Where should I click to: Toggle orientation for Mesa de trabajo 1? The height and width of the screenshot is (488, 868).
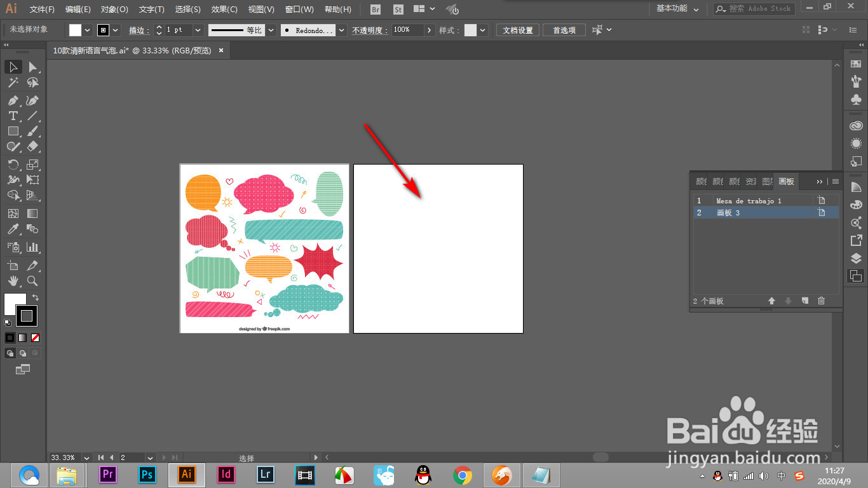(x=821, y=200)
